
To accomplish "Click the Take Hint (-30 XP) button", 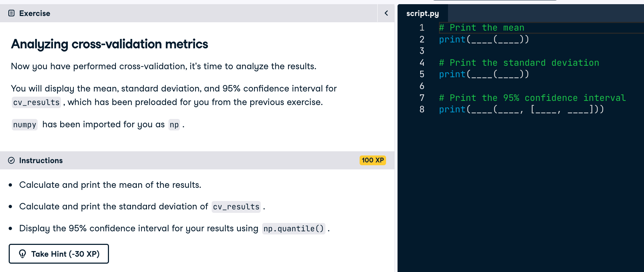I will [x=58, y=254].
